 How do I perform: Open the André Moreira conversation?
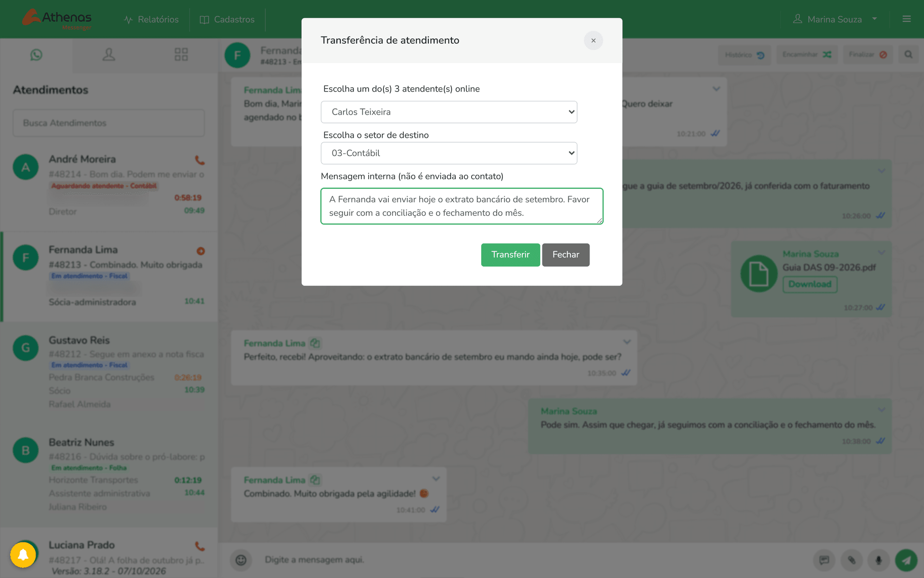109,185
